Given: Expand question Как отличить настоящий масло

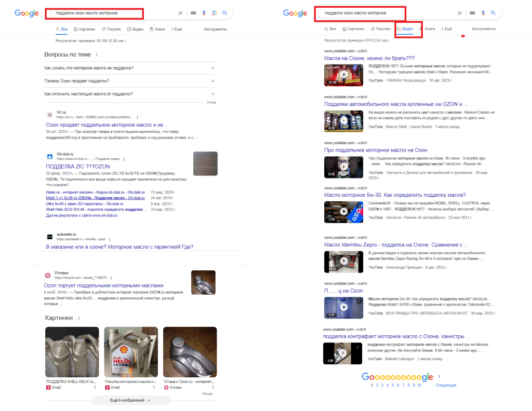Looking at the screenshot, I should 130,94.
